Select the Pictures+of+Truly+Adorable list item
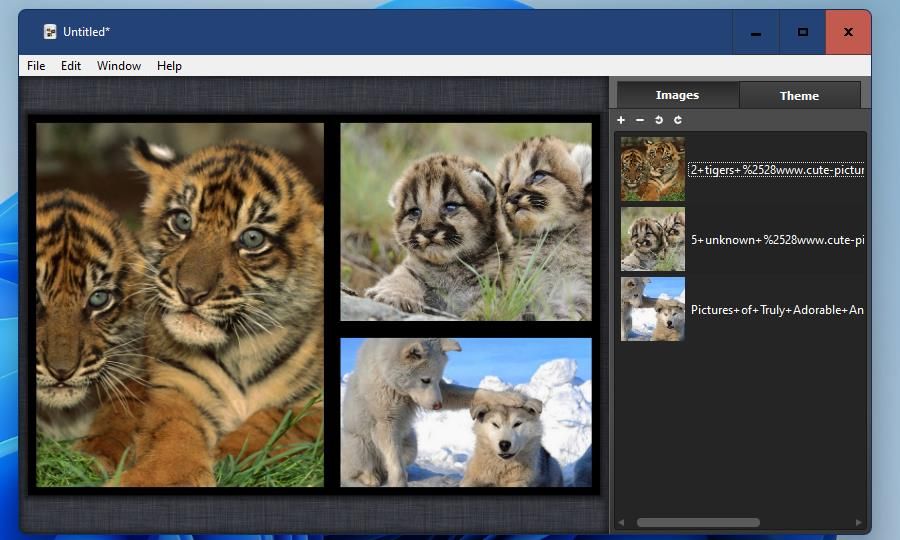 click(x=742, y=309)
